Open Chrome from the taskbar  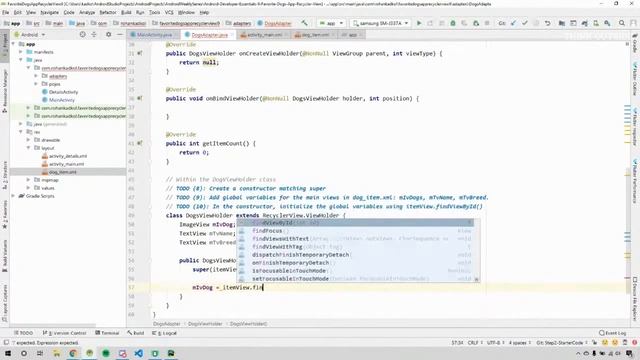tap(73, 353)
